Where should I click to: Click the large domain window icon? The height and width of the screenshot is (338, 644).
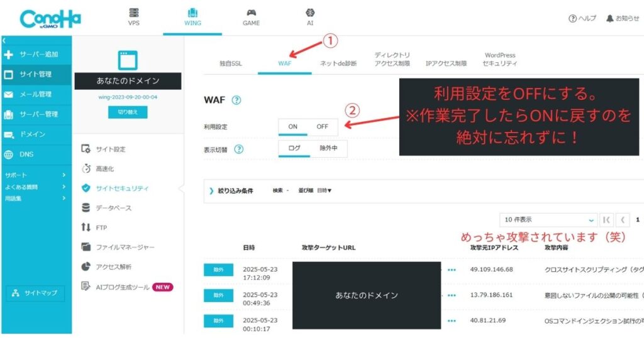[128, 60]
